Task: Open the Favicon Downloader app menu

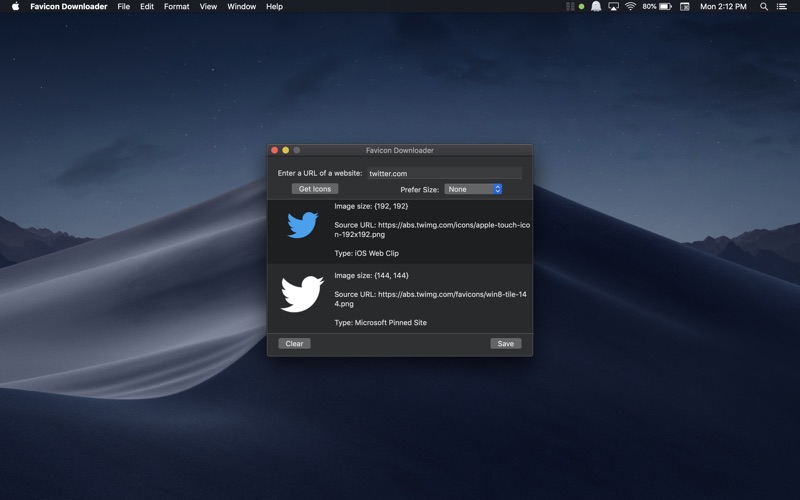Action: pos(69,7)
